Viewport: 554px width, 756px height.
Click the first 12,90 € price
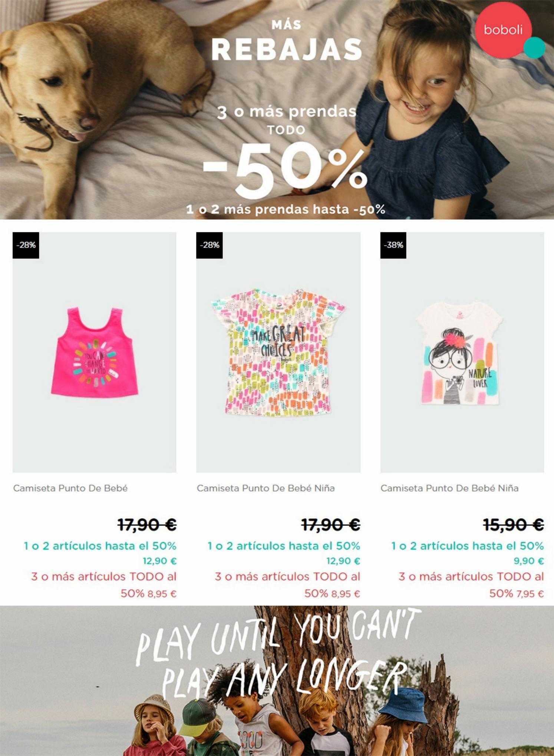coord(160,561)
